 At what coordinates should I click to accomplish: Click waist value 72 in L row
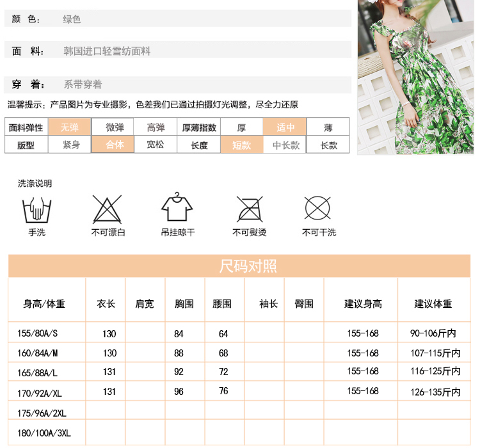(223, 372)
